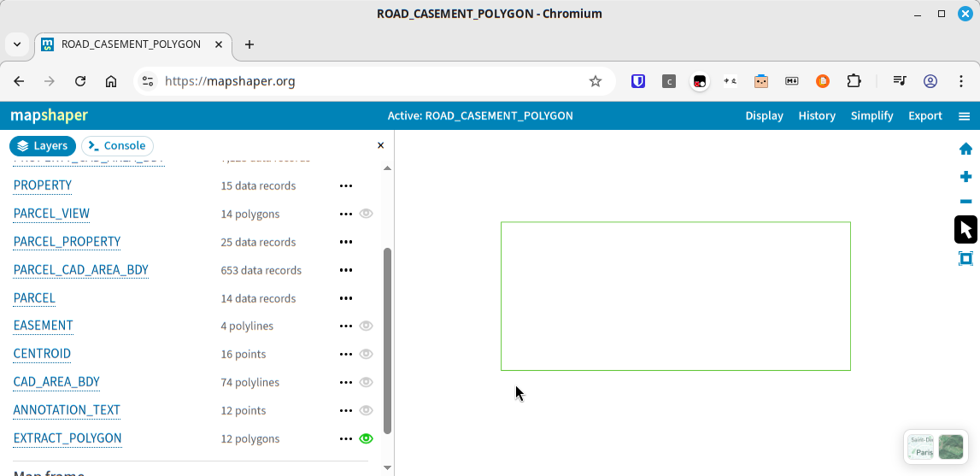Go back in browser history
Screen dimensions: 980x476
(x=19, y=81)
